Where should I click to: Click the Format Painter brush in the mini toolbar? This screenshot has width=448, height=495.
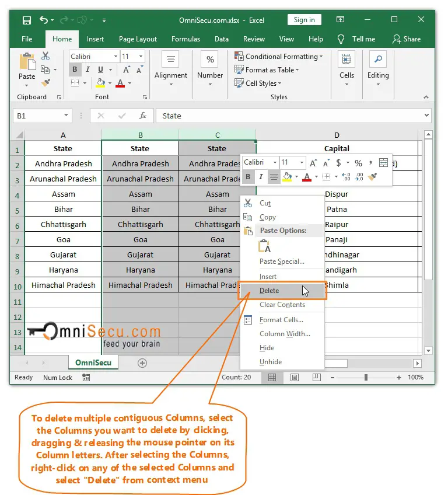point(373,177)
